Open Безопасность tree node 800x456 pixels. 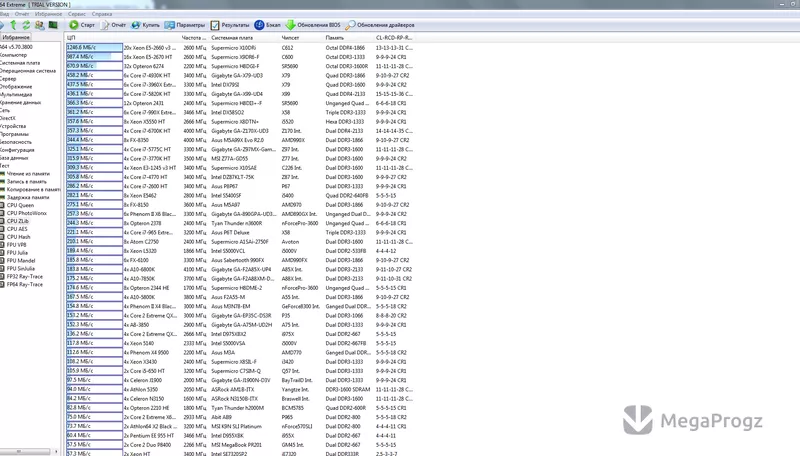[x=16, y=142]
